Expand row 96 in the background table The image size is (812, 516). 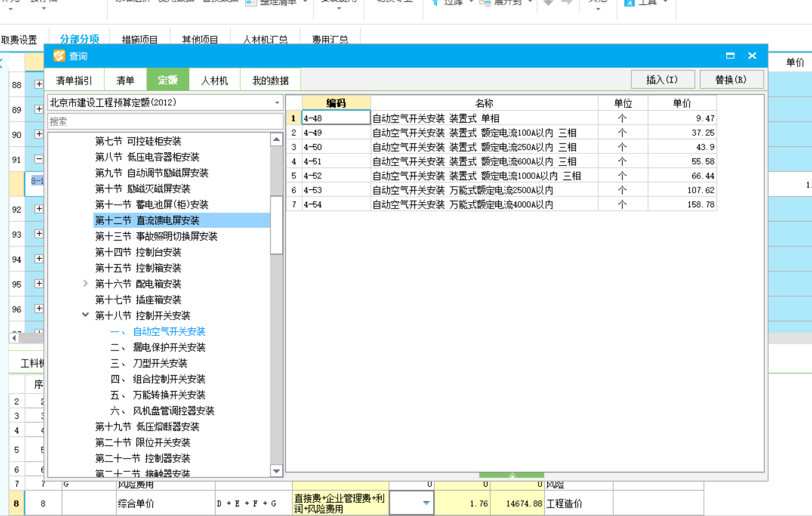pos(39,309)
